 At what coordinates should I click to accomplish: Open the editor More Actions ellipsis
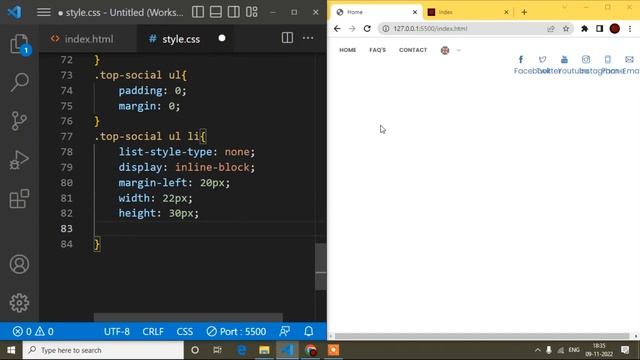[308, 38]
